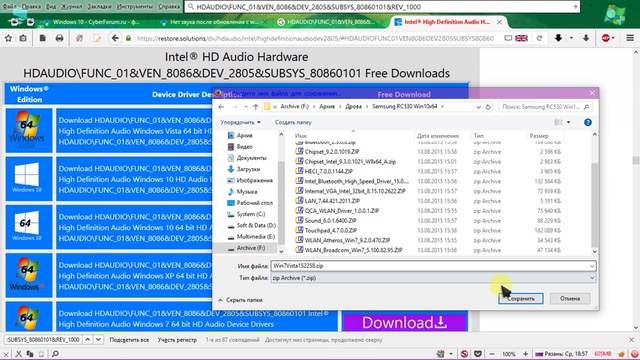640x360 pixels.
Task: Open the 'Упорядочить' dropdown in save dialog
Action: click(240, 122)
